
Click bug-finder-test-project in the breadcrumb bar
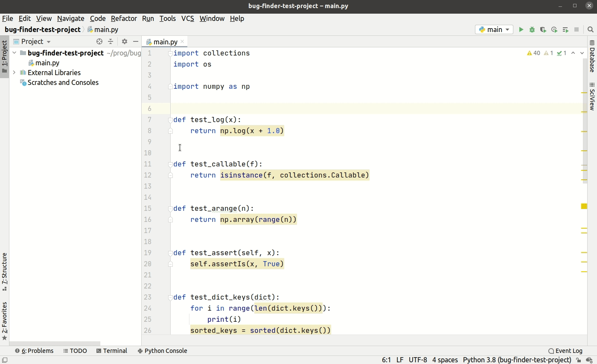coord(42,29)
